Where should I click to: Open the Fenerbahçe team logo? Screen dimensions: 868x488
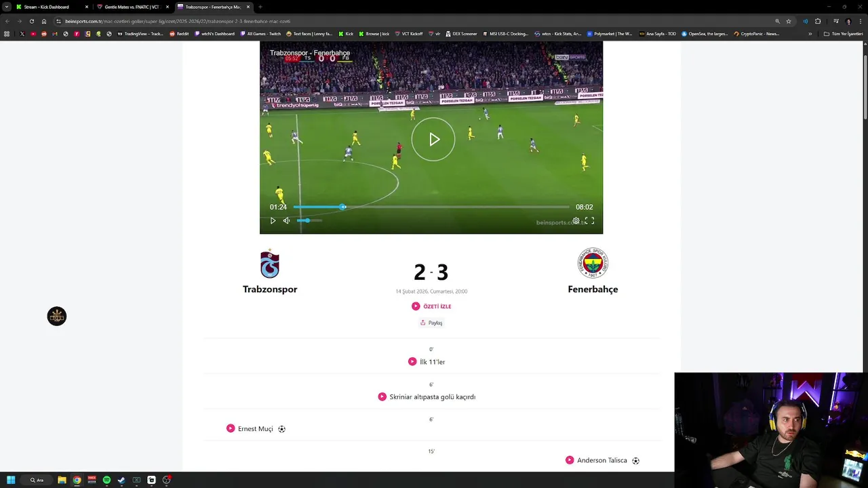[593, 263]
